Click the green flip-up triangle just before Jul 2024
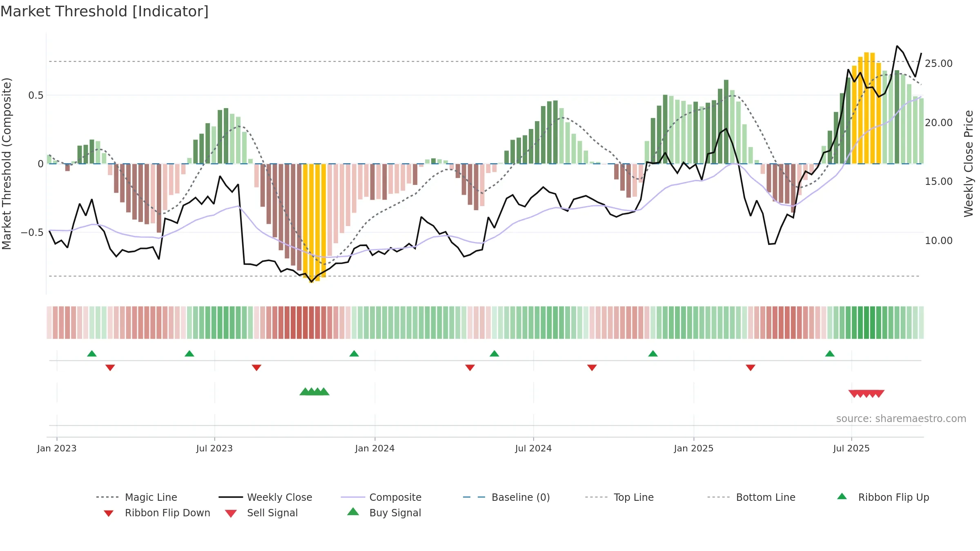Viewport: 980px width, 551px height. pos(494,353)
